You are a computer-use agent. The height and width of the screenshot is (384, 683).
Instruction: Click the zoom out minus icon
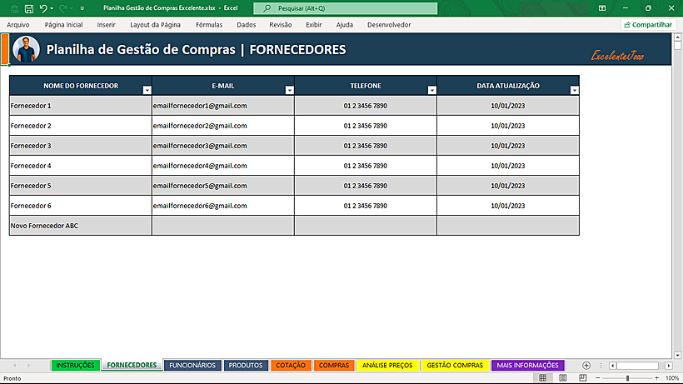[598, 378]
